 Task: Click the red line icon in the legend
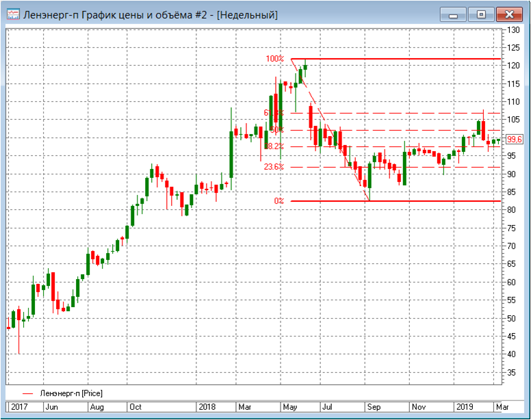click(x=27, y=393)
